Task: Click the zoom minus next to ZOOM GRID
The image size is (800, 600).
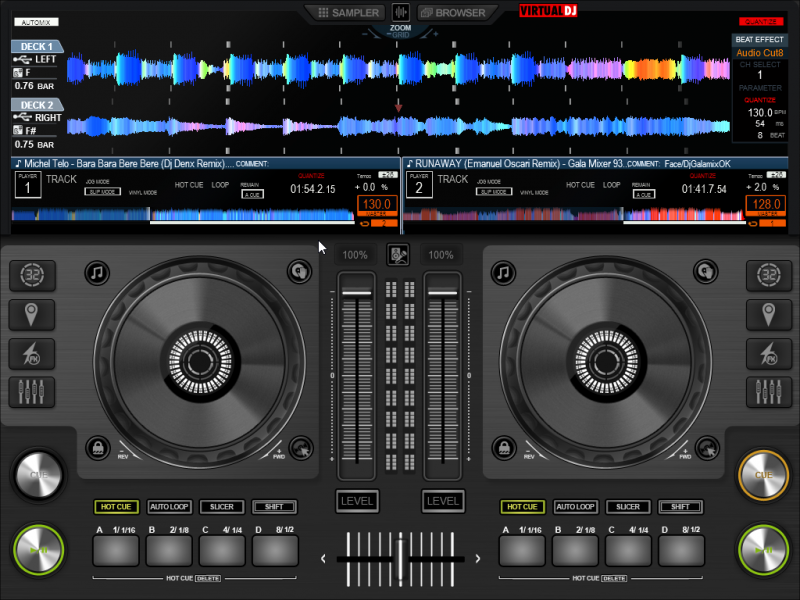Action: coord(364,34)
